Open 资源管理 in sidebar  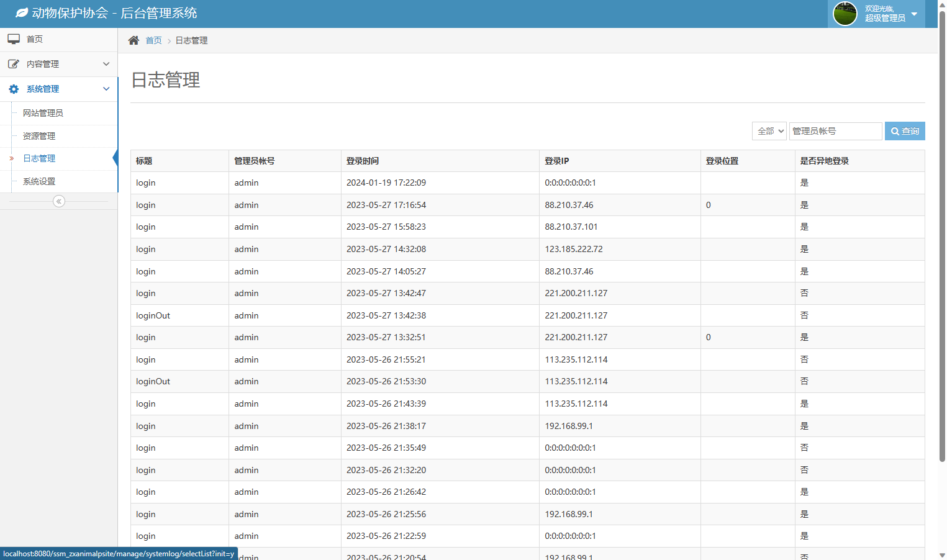[x=39, y=136]
